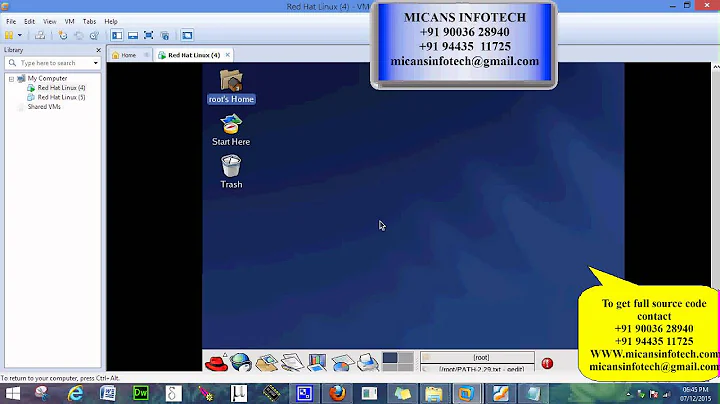Screen dimensions: 720x404
Task: Open the Tabs menu
Action: click(89, 22)
